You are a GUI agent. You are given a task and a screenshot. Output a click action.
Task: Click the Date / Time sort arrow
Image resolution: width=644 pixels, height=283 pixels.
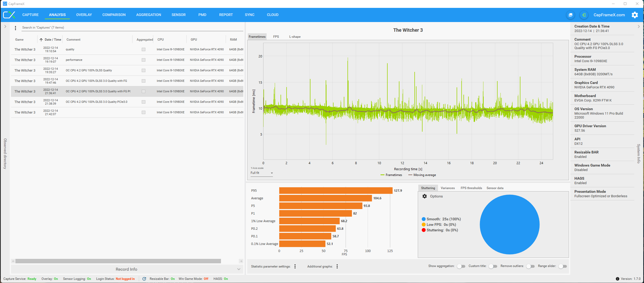41,40
